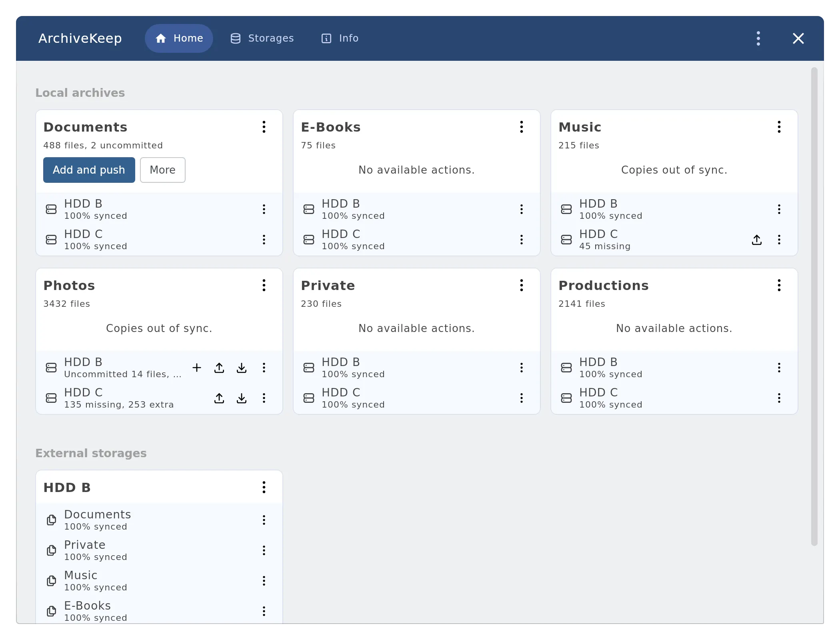Open Documents archive card menu
Screen dimensions: 840x640
264,127
